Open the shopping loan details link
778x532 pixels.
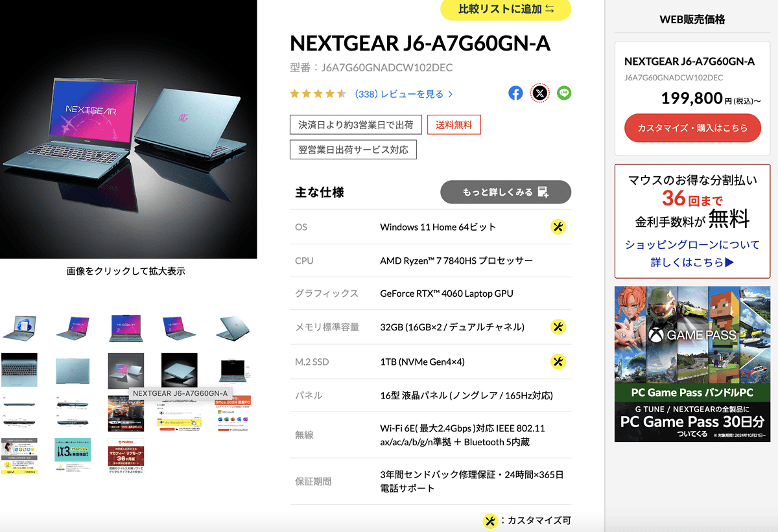692,253
